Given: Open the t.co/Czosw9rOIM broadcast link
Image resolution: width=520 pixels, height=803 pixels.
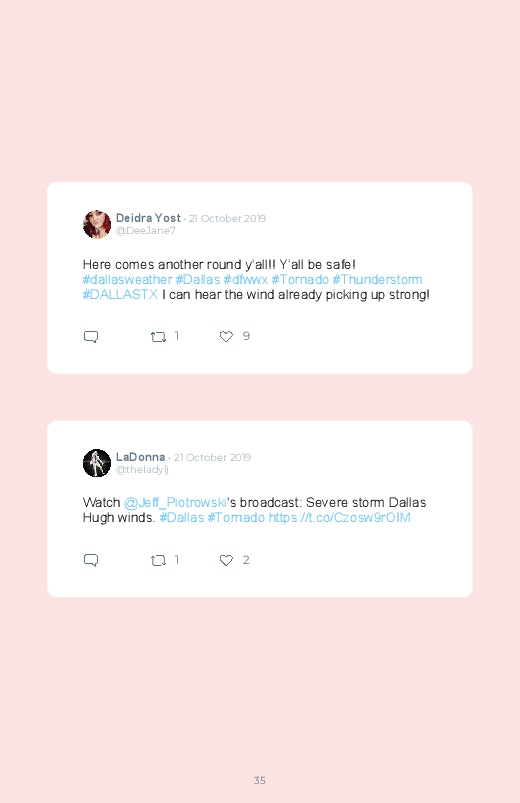Looking at the screenshot, I should (x=340, y=517).
